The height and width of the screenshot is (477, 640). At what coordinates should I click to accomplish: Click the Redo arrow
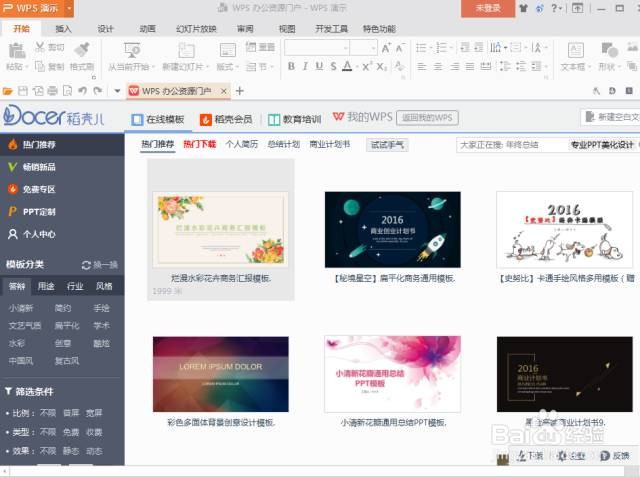click(98, 91)
